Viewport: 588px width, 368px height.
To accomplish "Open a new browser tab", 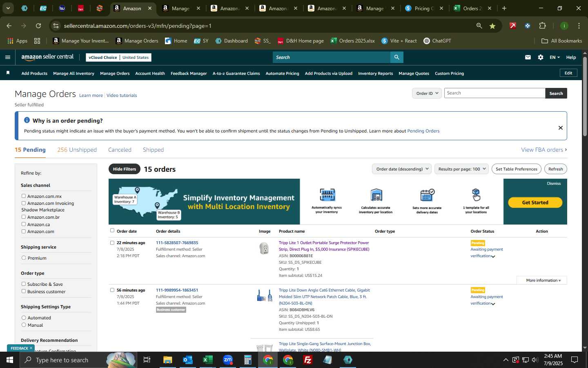I will point(504,8).
